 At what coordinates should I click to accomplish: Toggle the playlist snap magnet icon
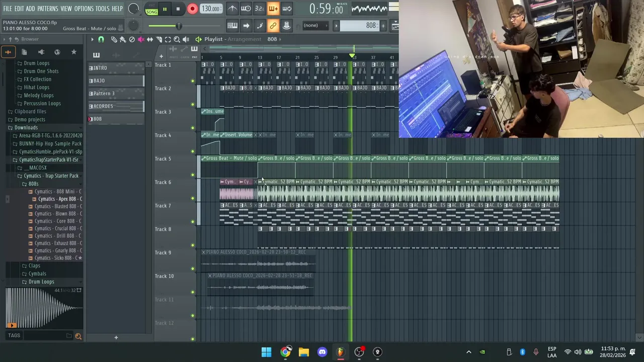(x=101, y=39)
